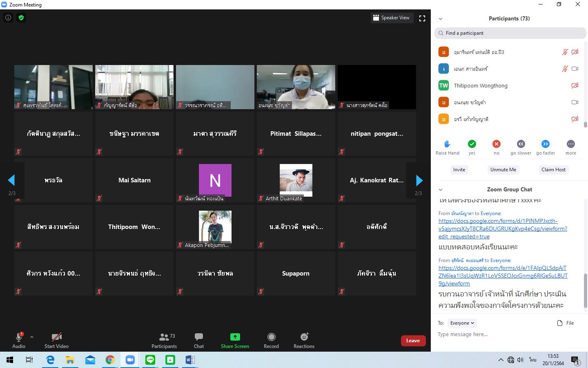This screenshot has width=588, height=368.
Task: Click the volume icon in system tray
Action: [x=520, y=360]
